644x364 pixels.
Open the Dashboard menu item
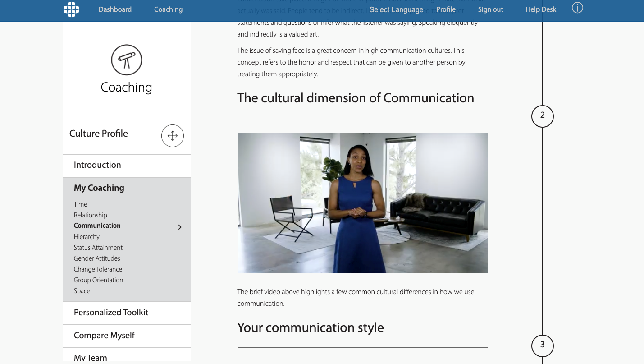[115, 9]
